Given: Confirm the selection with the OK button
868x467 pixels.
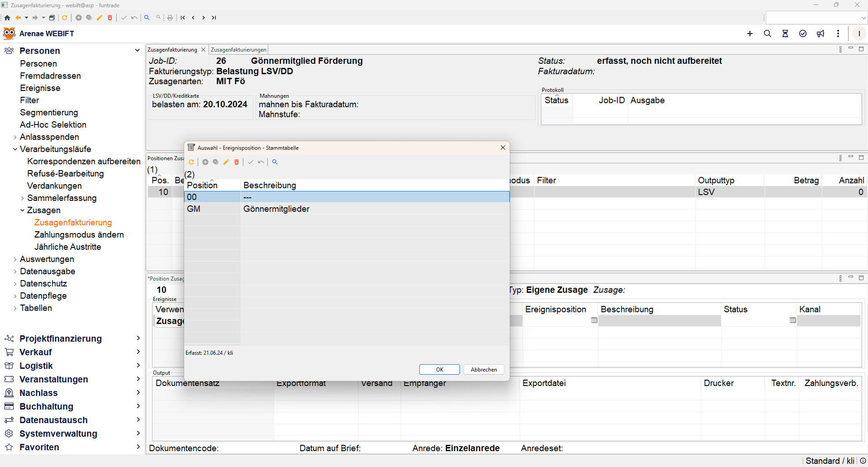Looking at the screenshot, I should tap(439, 370).
